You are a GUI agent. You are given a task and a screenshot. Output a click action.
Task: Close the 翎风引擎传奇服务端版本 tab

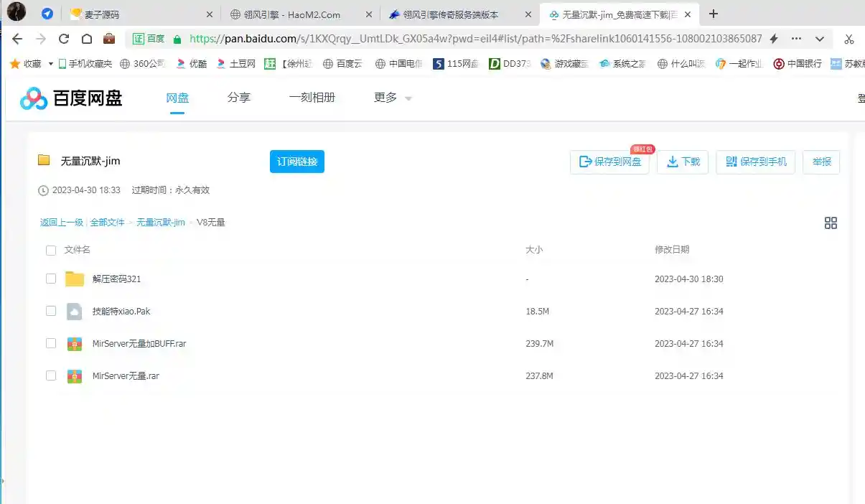pyautogui.click(x=528, y=14)
